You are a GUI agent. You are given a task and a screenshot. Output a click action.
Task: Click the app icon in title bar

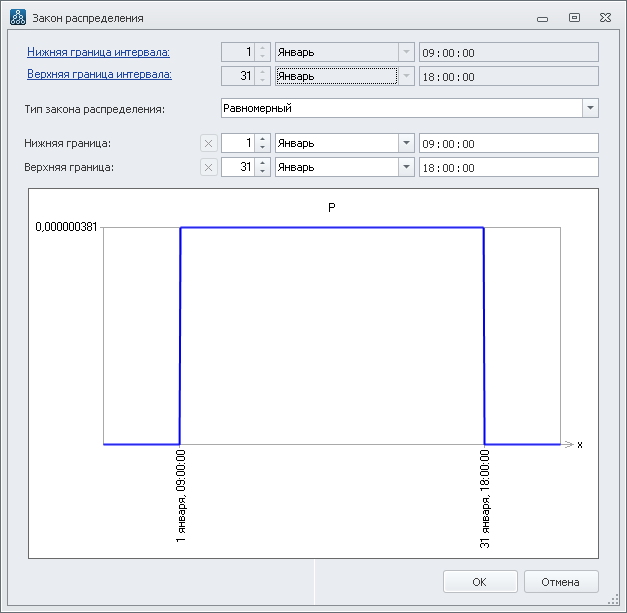tap(17, 17)
